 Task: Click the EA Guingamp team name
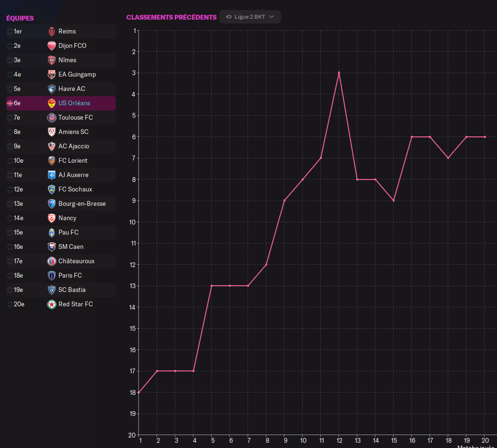[x=77, y=75]
